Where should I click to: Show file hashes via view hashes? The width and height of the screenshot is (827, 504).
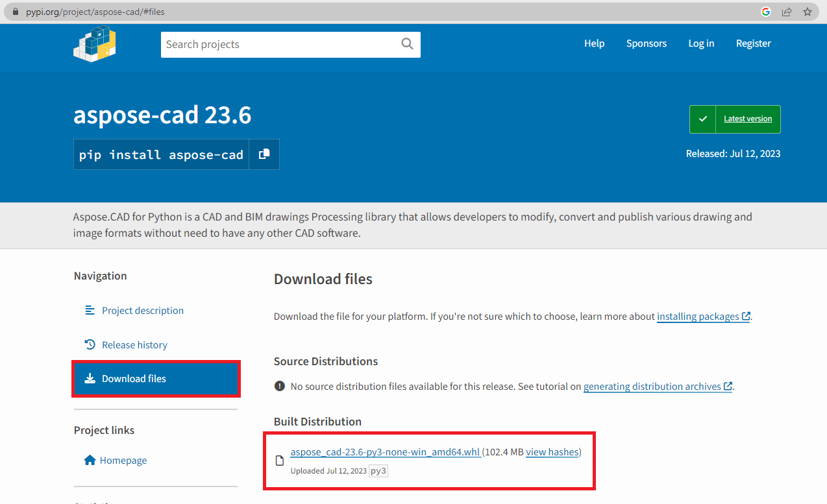(552, 452)
